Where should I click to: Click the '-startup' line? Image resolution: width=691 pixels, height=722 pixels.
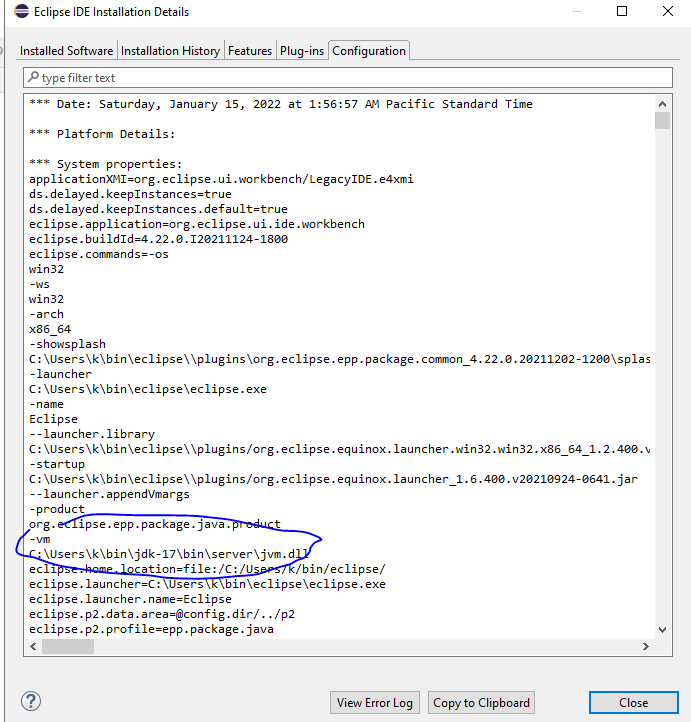point(57,464)
